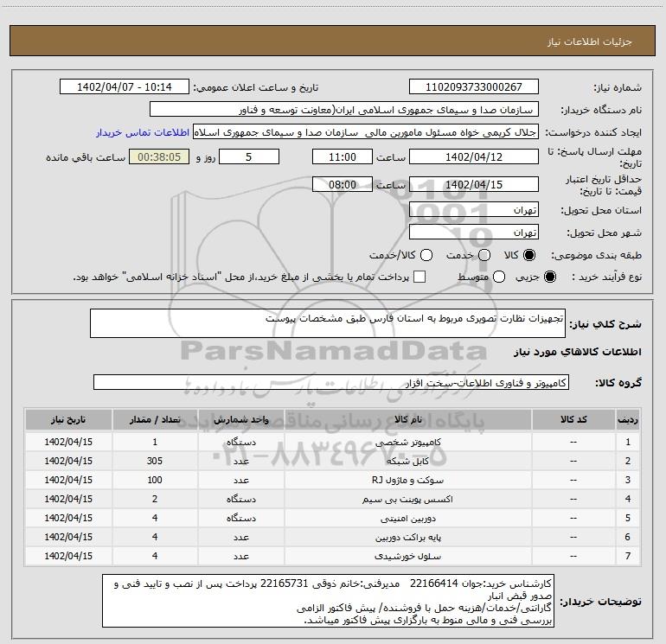Select the سلول خورشیدی row name
Viewport: 666px width, 644px height.
(x=407, y=556)
